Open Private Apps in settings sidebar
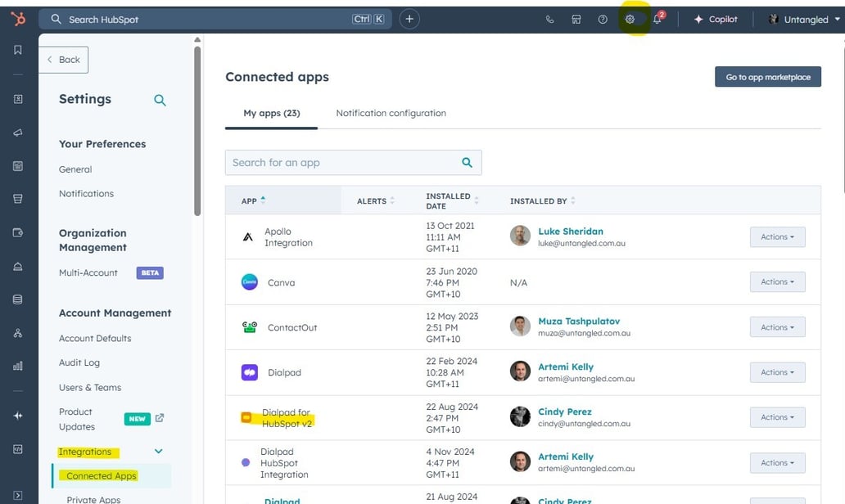Viewport: 845px width, 504px height. [93, 499]
